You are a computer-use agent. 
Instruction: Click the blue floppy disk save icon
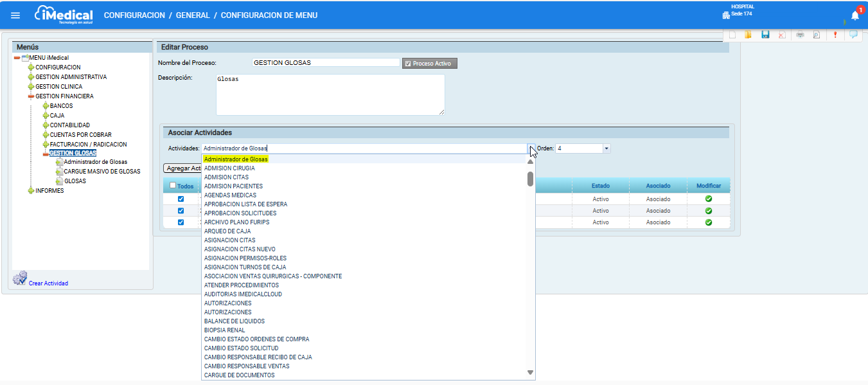[765, 35]
